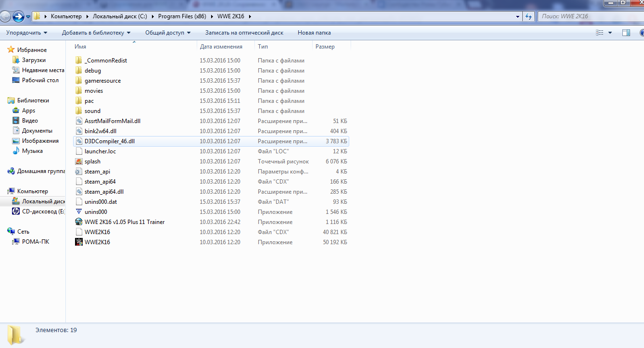Open the Музыка library
644x348 pixels.
27,151
